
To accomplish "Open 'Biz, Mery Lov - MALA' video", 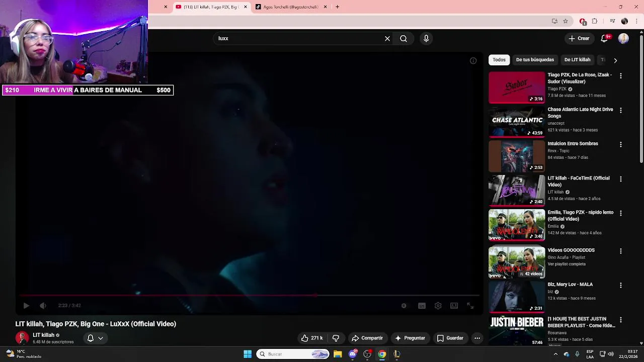I will click(570, 285).
